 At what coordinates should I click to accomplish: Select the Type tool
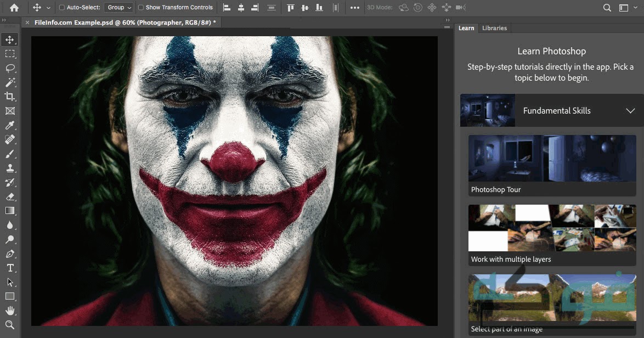(x=10, y=268)
